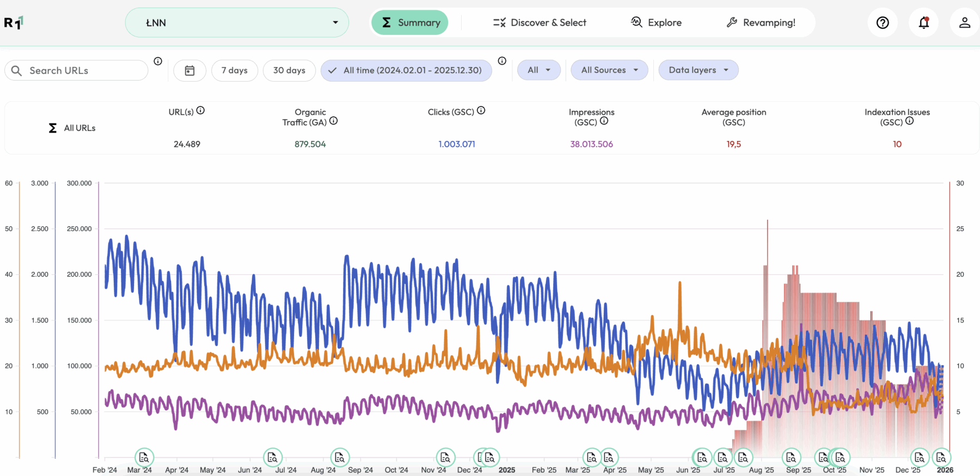The width and height of the screenshot is (980, 476).
Task: Expand the Data layers dropdown
Action: [x=698, y=70]
